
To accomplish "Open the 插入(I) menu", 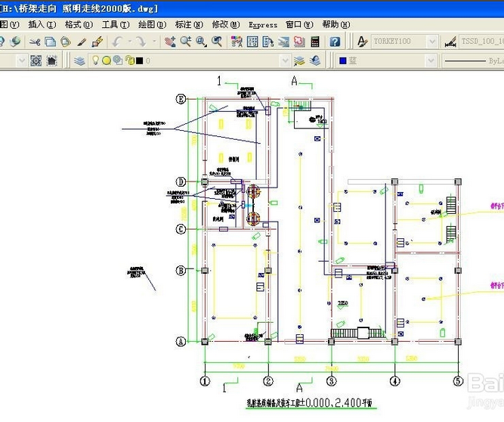I will pyautogui.click(x=42, y=24).
